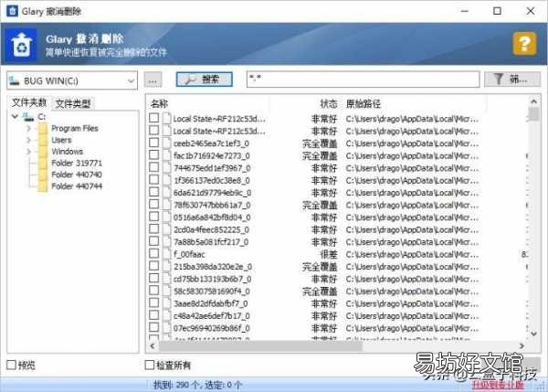Click file icon of 07ec96940269b86f_0
Screen dimensions: 548x392
click(x=167, y=328)
